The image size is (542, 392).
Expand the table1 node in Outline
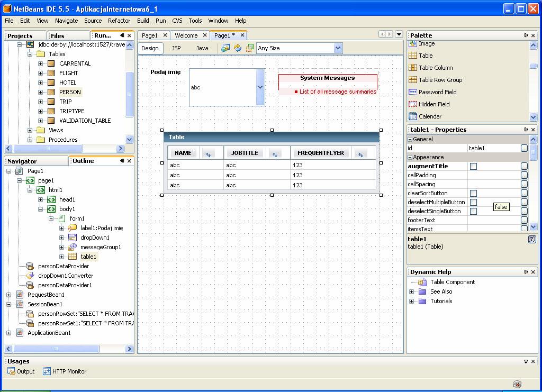pyautogui.click(x=61, y=257)
